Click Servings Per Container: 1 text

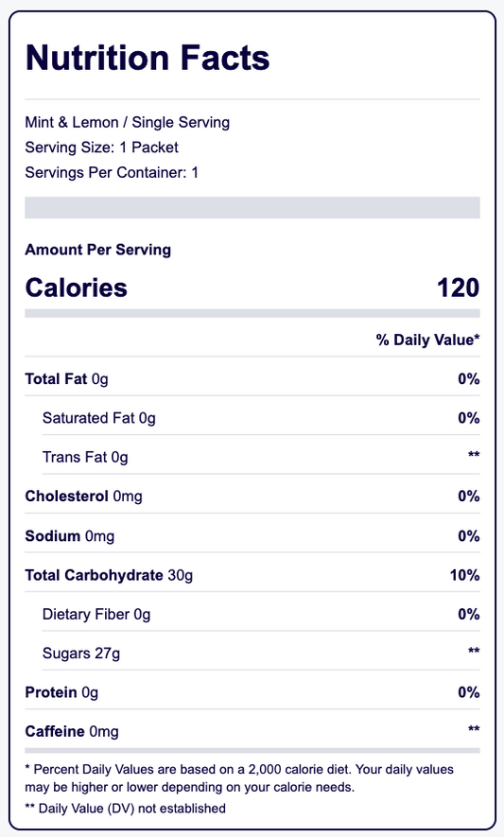tap(112, 172)
